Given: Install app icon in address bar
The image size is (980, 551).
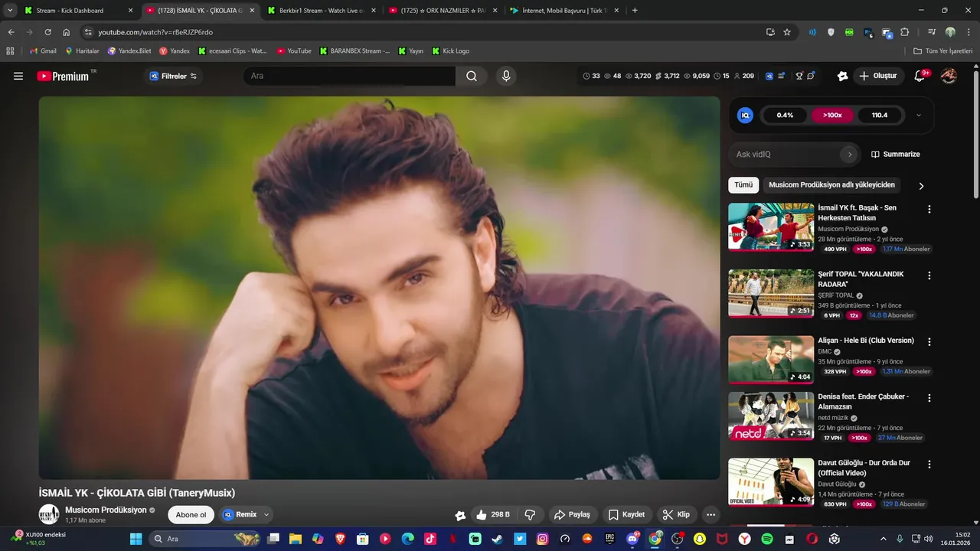Looking at the screenshot, I should click(770, 32).
